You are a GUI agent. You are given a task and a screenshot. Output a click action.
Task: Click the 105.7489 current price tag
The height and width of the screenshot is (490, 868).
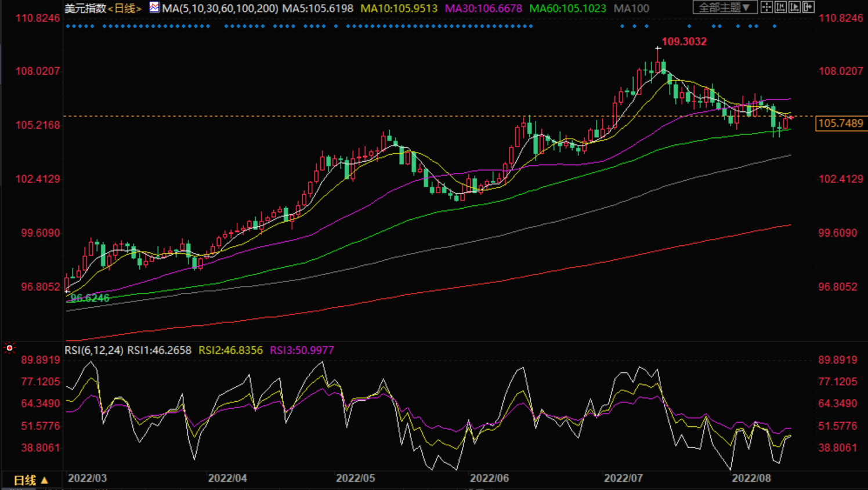point(840,123)
